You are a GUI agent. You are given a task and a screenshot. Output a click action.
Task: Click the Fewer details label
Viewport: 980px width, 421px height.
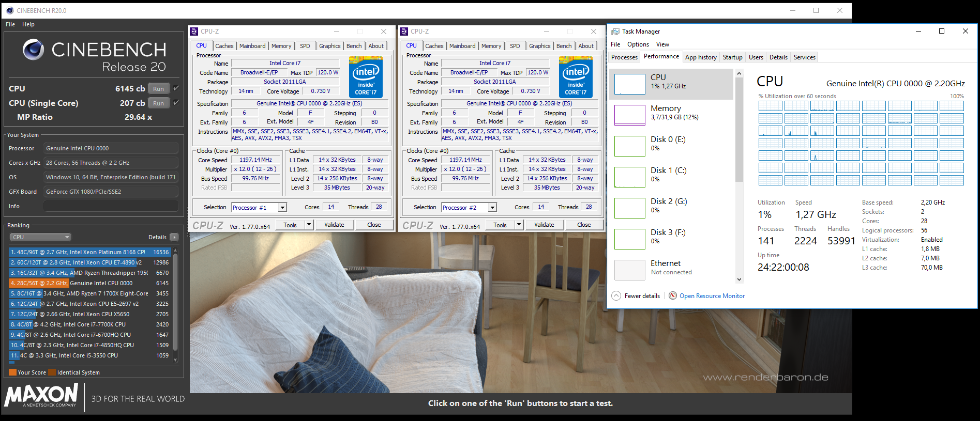click(x=642, y=296)
